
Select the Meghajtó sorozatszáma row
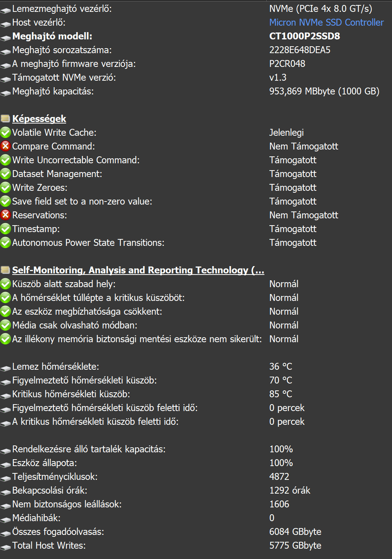point(62,50)
